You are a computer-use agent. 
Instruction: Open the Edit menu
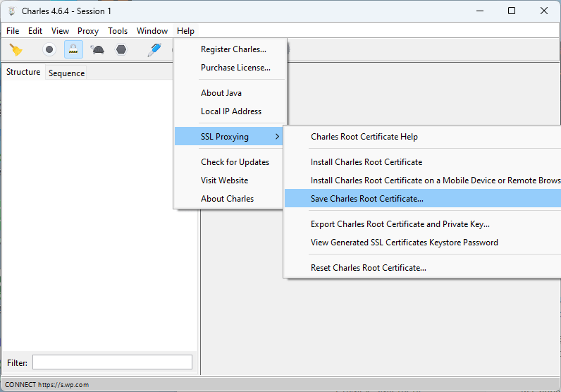pos(35,31)
